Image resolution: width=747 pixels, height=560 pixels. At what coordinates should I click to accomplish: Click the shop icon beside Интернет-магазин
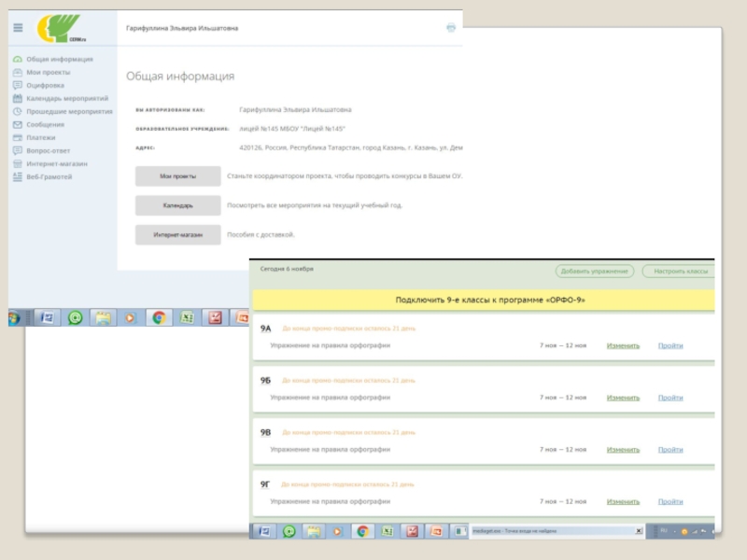(18, 164)
